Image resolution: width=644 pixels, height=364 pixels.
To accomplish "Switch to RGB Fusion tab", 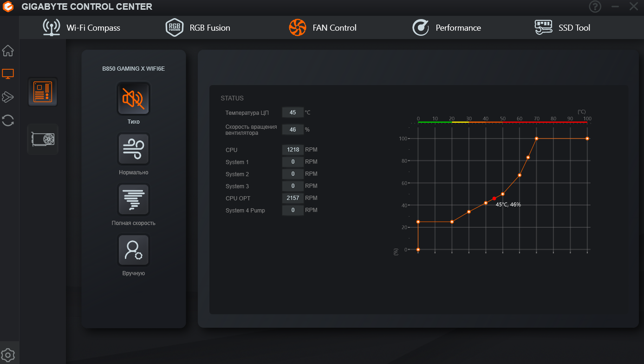I will click(x=198, y=28).
